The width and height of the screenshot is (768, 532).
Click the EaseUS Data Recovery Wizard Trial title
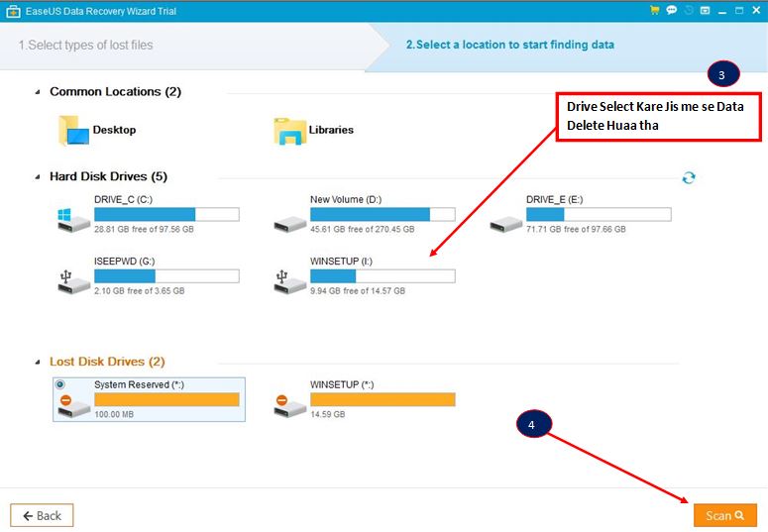point(101,11)
